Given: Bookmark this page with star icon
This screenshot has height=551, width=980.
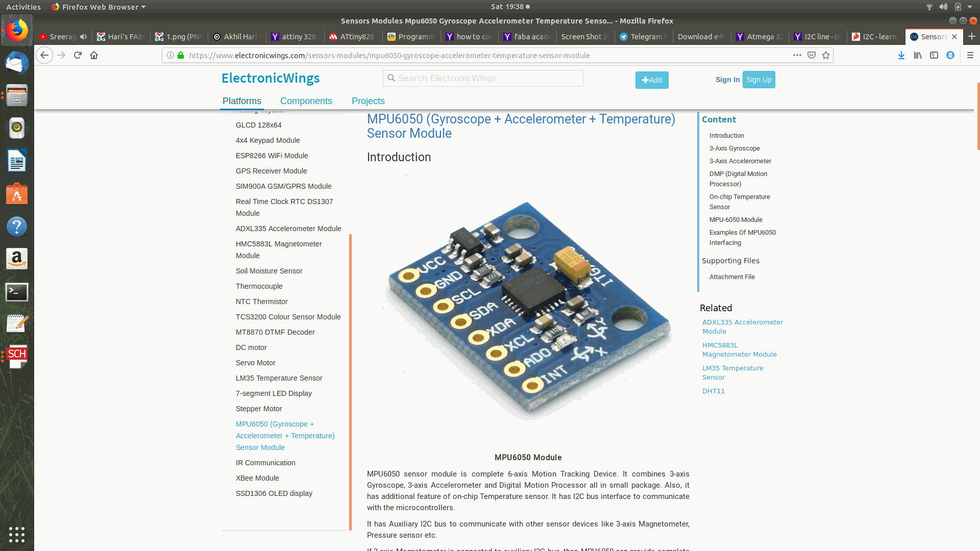Looking at the screenshot, I should (826, 55).
